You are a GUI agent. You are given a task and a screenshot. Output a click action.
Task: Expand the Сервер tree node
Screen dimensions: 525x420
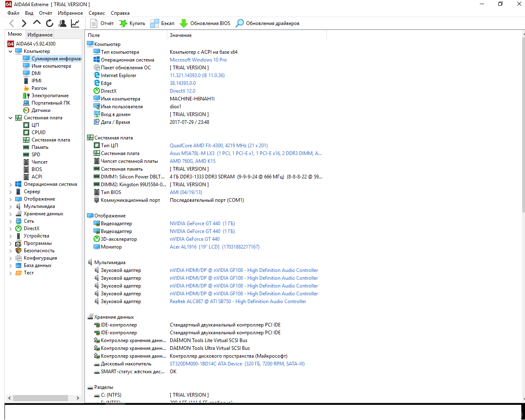coord(11,192)
